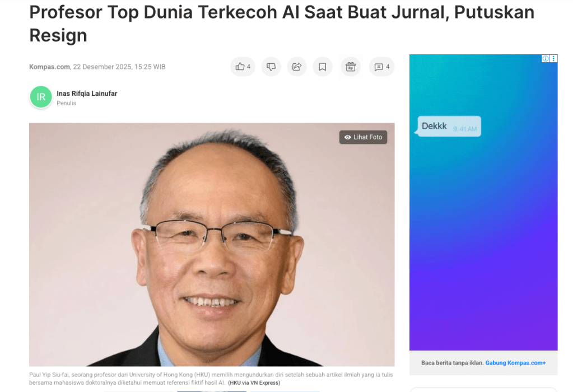The height and width of the screenshot is (392, 573).
Task: Bookmark this article
Action: pyautogui.click(x=322, y=67)
